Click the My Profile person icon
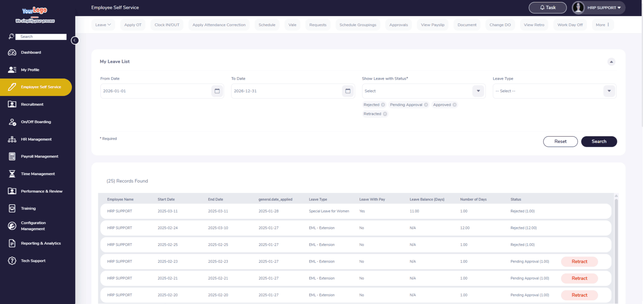The height and width of the screenshot is (304, 644). (12, 70)
